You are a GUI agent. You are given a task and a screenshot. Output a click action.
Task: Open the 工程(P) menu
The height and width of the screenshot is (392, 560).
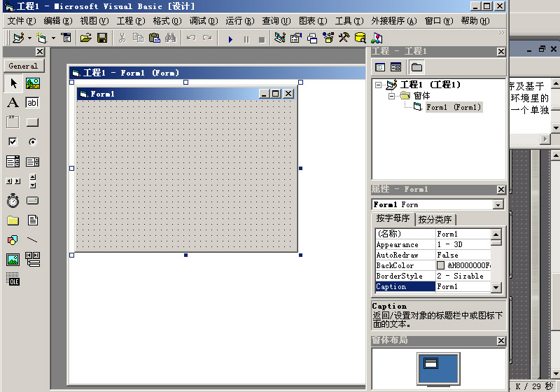[131, 21]
